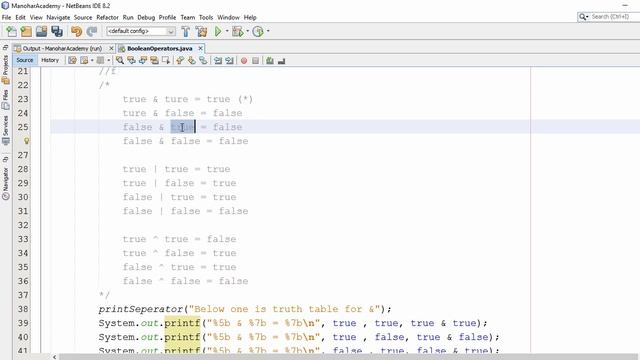Open the Source menu
The image size is (640, 360).
(x=83, y=17)
